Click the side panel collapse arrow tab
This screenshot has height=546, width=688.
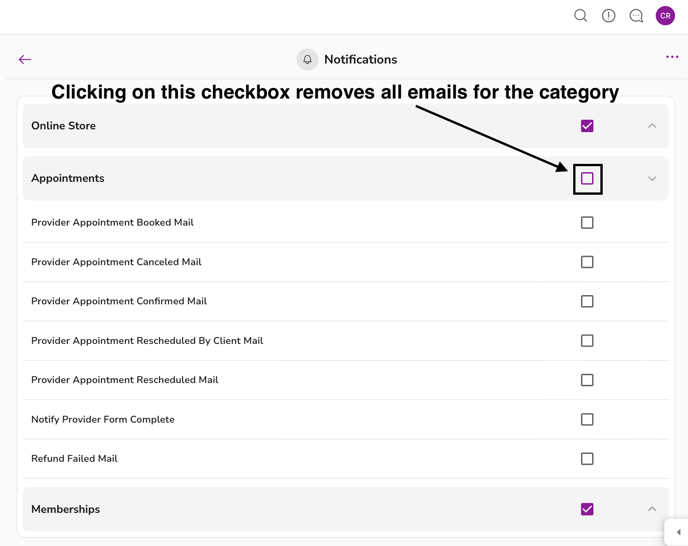pyautogui.click(x=678, y=532)
